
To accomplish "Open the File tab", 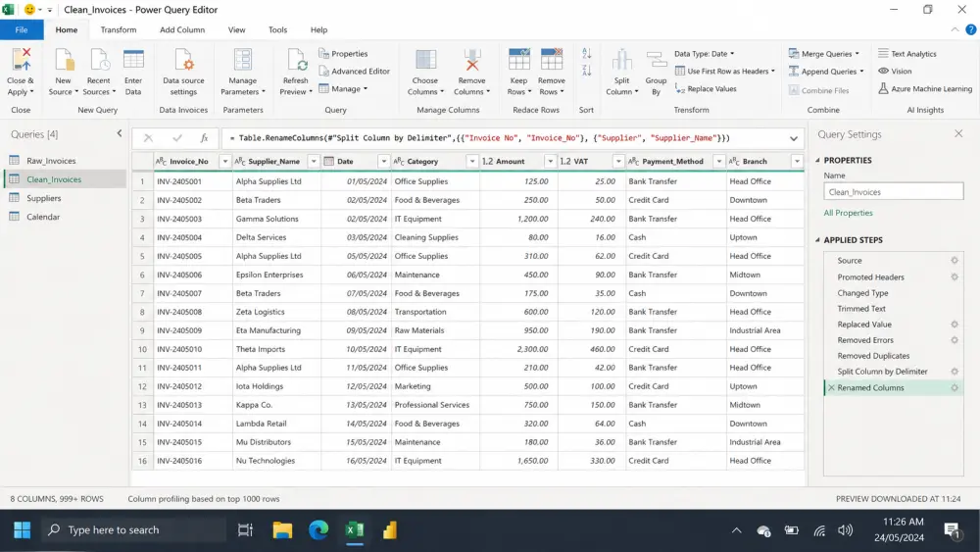I will click(22, 29).
